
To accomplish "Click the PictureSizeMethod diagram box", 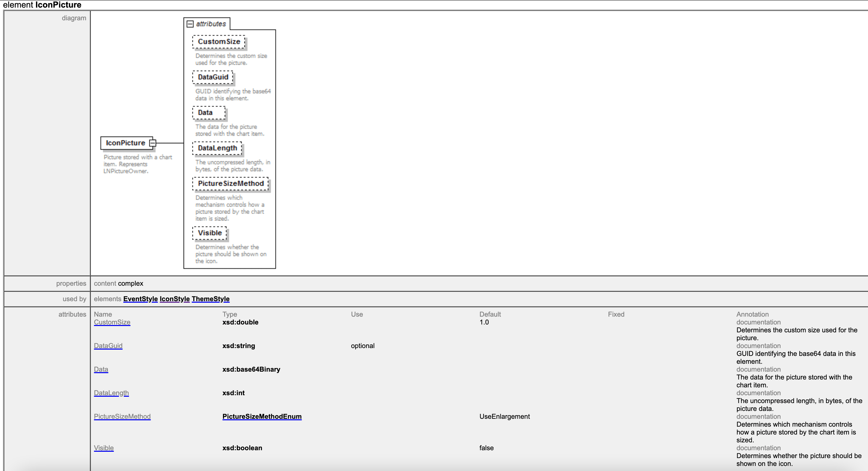I will 231,184.
